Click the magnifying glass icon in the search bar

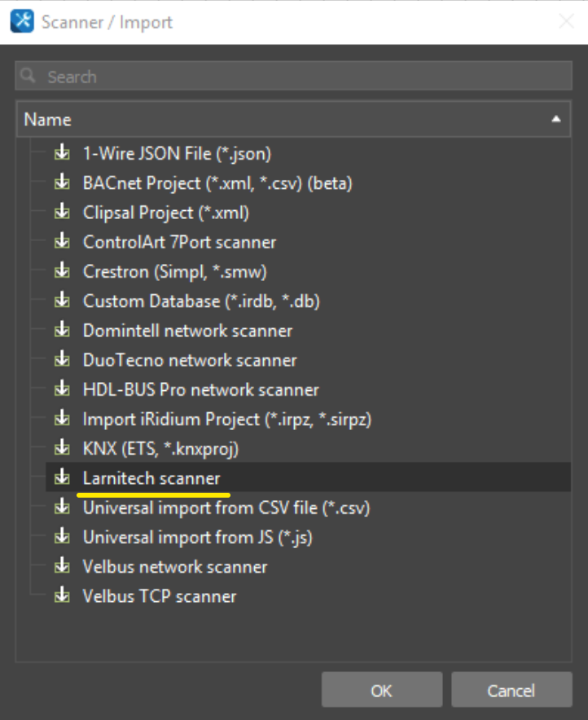pyautogui.click(x=29, y=75)
